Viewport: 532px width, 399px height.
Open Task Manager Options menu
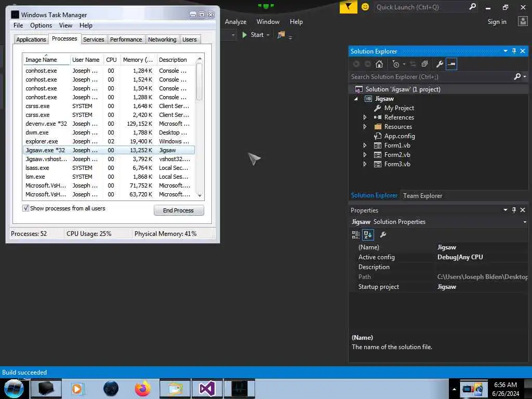41,25
